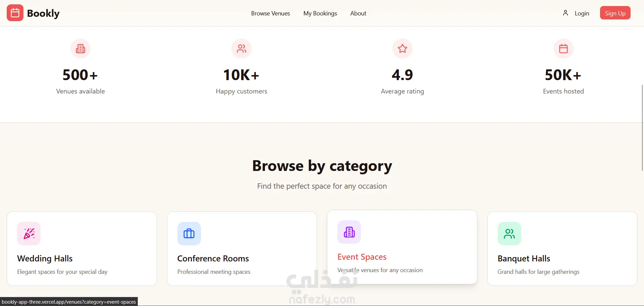Open the Conference Rooms category title

(213, 258)
